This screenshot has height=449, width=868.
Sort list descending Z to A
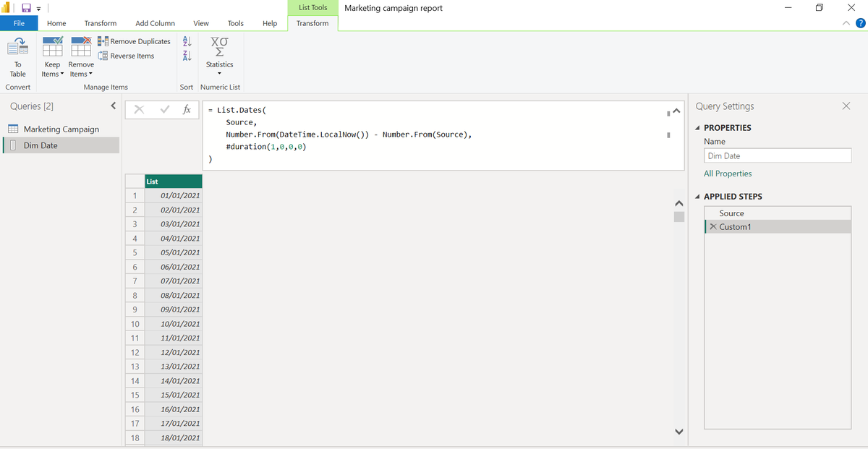click(187, 56)
